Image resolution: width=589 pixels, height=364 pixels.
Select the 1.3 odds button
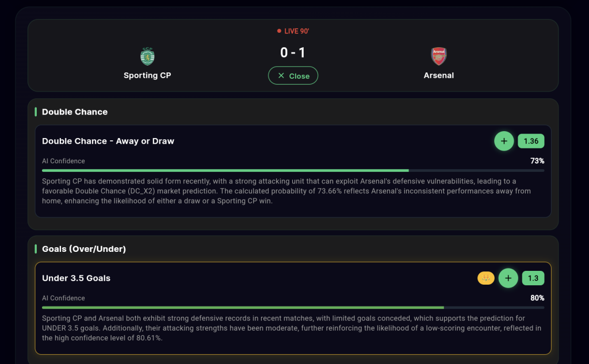(533, 278)
